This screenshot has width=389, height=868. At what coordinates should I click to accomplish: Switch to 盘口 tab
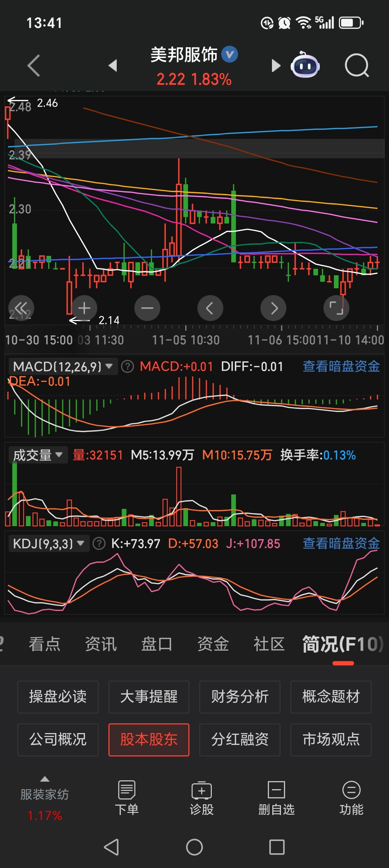pyautogui.click(x=157, y=644)
